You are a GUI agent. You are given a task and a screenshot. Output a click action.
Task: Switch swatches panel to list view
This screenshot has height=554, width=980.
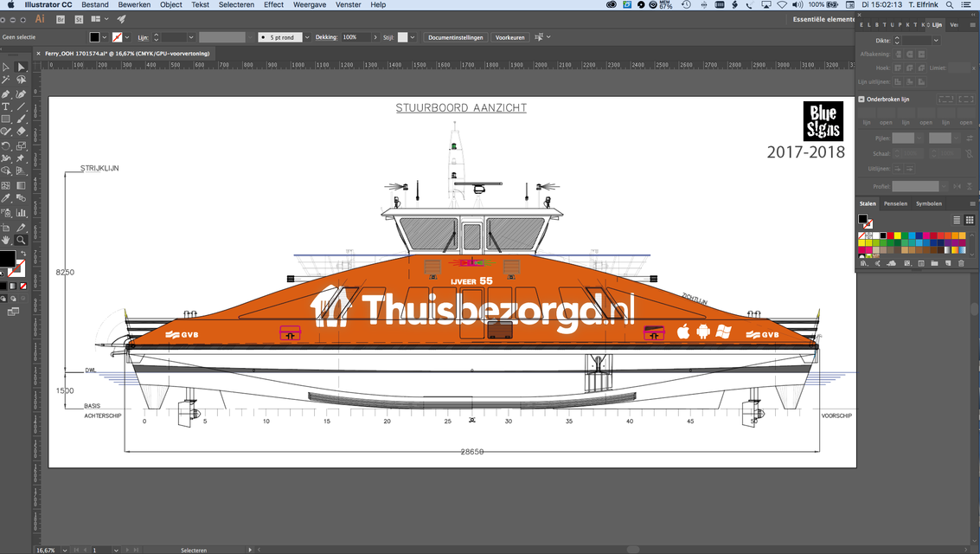(957, 220)
